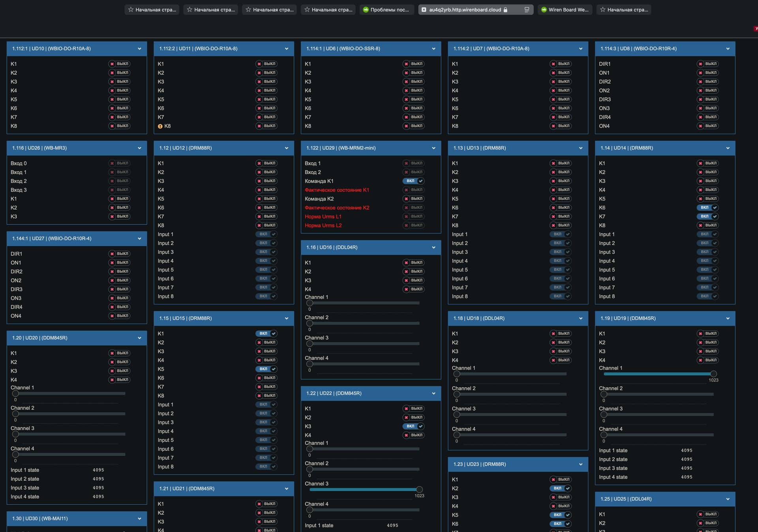Collapse the 1.19 UD19 DDM845R panel

click(728, 318)
